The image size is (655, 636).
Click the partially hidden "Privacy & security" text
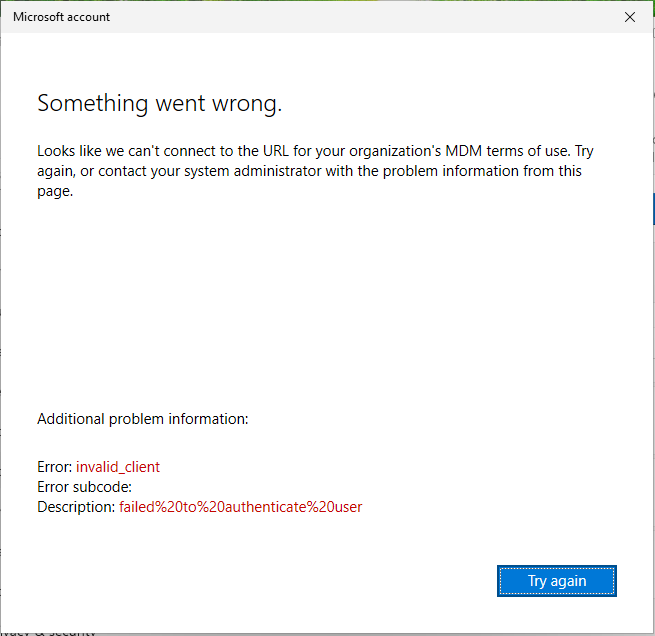(50, 631)
